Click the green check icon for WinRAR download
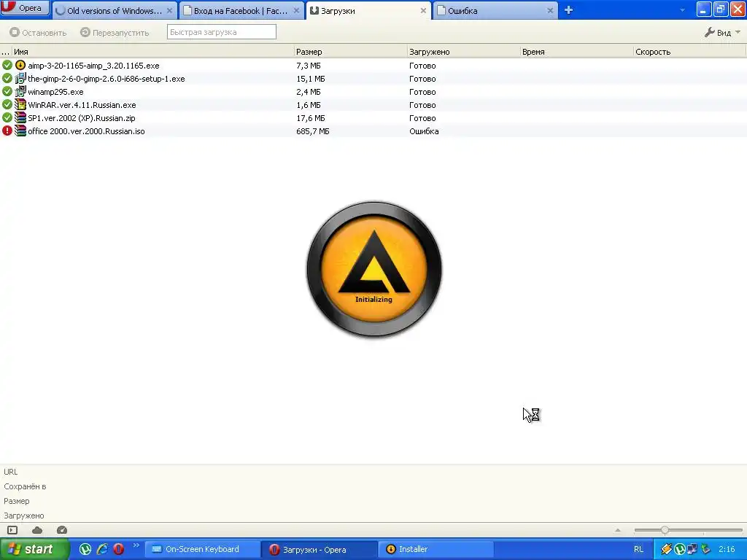The height and width of the screenshot is (560, 747). pos(7,104)
